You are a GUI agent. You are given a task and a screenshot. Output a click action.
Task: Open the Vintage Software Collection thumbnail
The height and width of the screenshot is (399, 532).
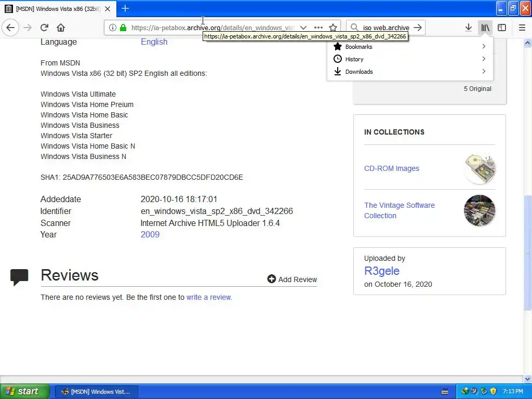tap(480, 210)
